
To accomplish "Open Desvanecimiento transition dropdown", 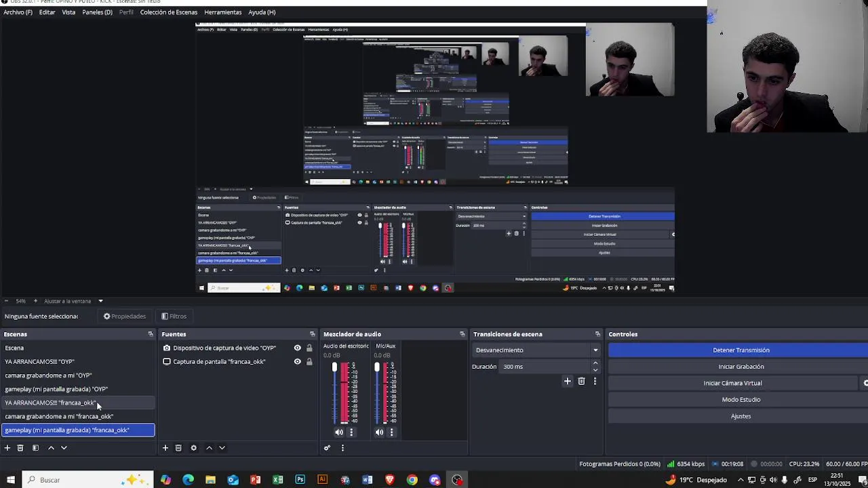I will (536, 350).
